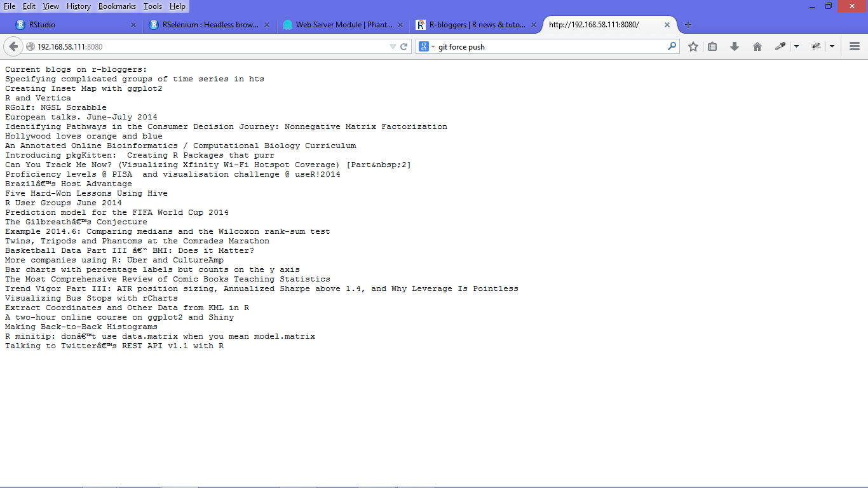Click the site identity globe icon
868x488 pixels.
click(31, 46)
